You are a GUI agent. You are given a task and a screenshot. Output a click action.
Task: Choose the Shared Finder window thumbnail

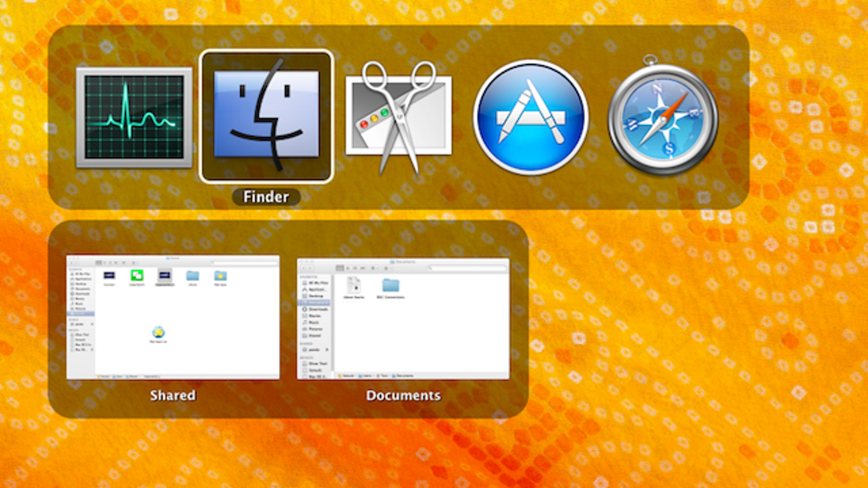[x=173, y=317]
